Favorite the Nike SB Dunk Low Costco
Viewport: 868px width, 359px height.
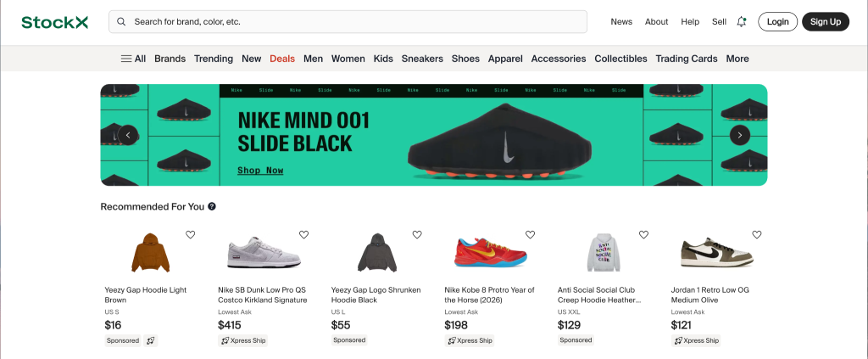click(303, 235)
